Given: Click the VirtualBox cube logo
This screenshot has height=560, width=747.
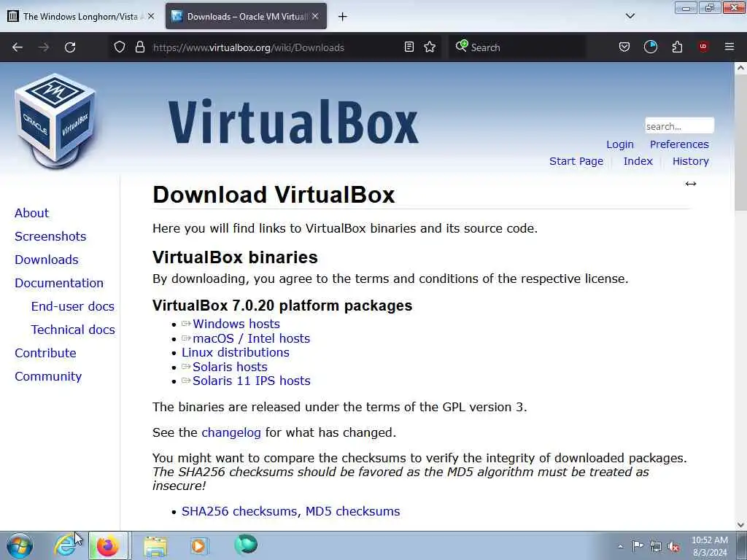Looking at the screenshot, I should [55, 121].
